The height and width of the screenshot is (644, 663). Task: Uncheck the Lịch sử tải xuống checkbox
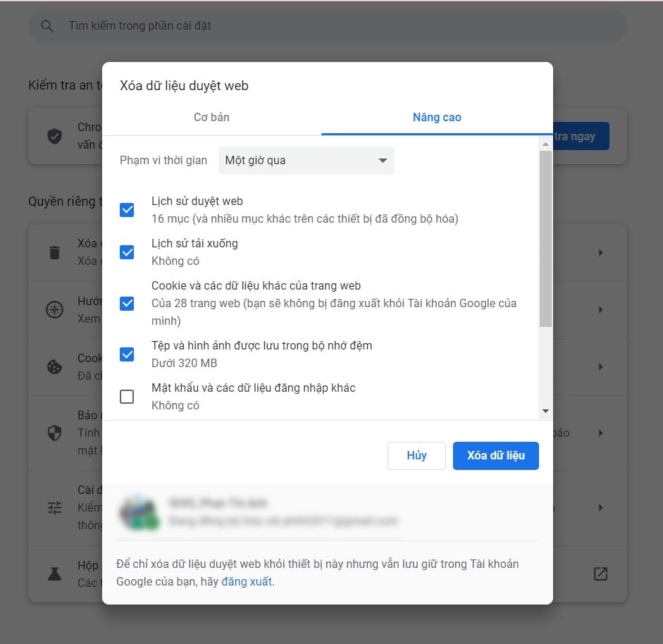click(x=127, y=252)
